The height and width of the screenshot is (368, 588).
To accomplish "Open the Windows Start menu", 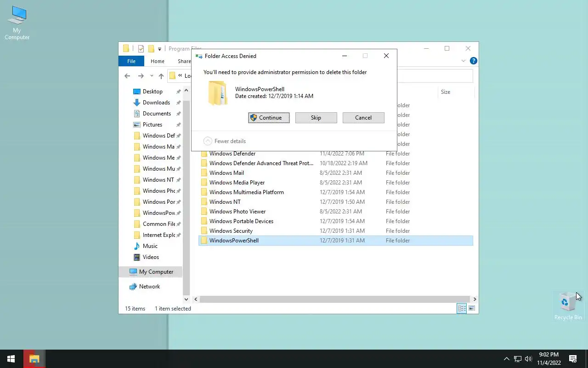I will (x=11, y=359).
